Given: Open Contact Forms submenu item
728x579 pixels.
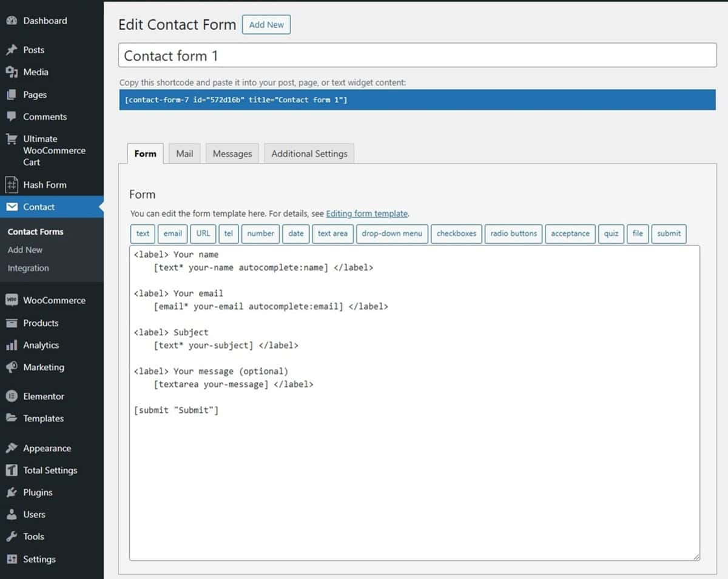Looking at the screenshot, I should (36, 232).
